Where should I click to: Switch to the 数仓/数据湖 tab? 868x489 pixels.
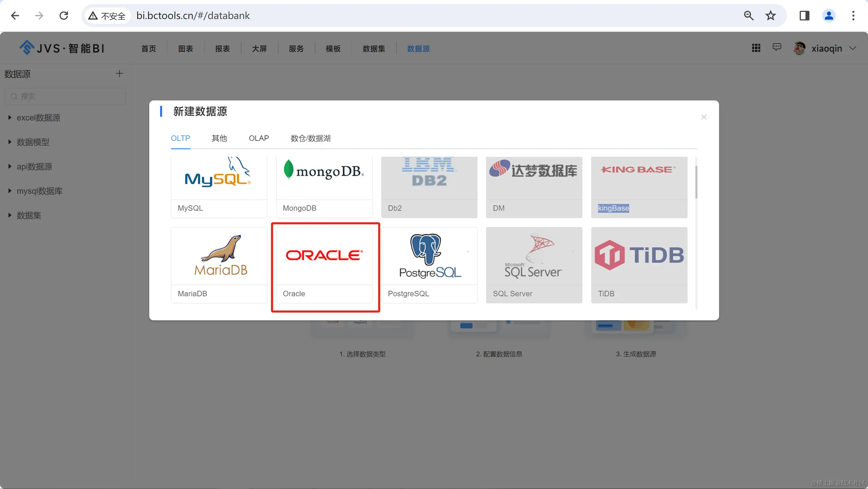pyautogui.click(x=310, y=138)
